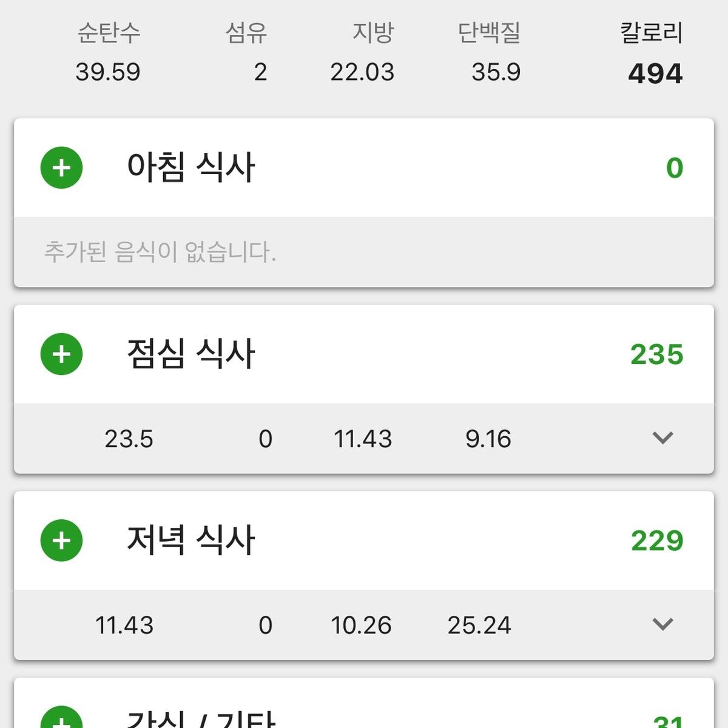Tap the snack calorie total 31
Screen dimensions: 728x728
(669, 721)
